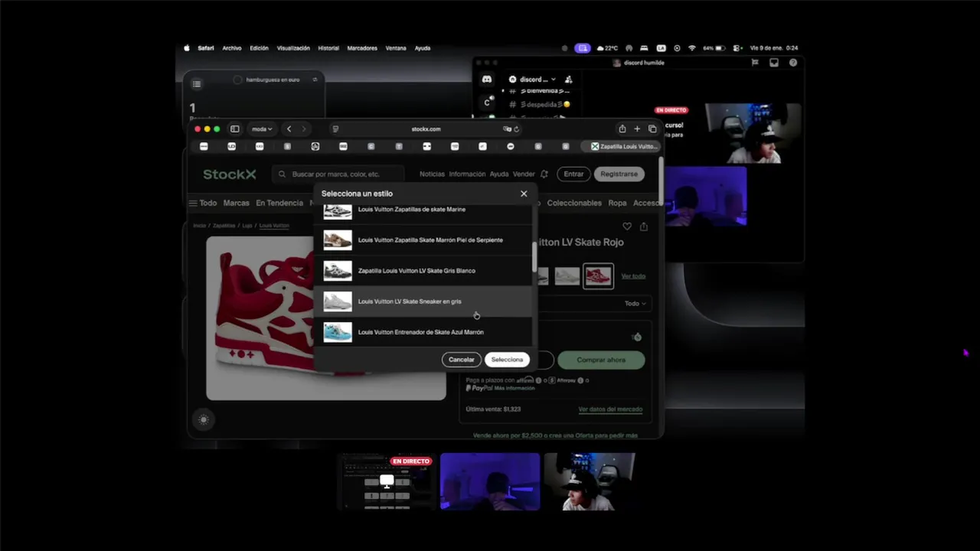Screen dimensions: 980x551
Task: Choose Louis Vuitton Entrenador de Skate Azul Marrón
Action: click(424, 332)
